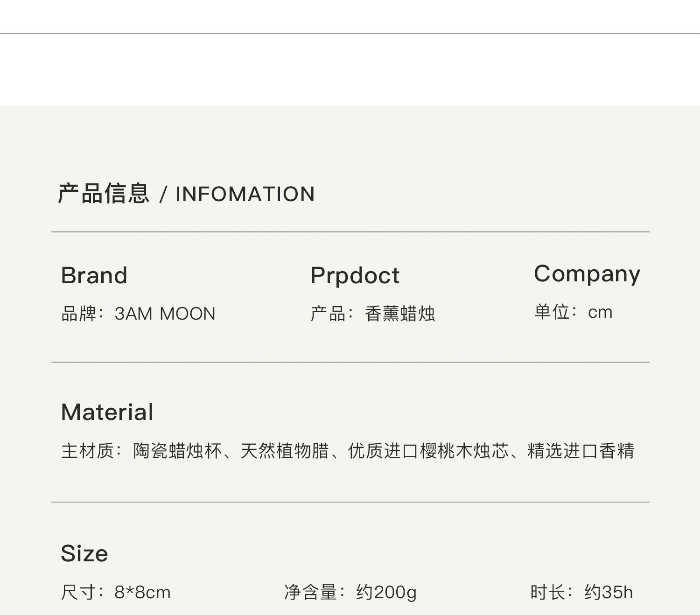The width and height of the screenshot is (700, 615).
Task: Select the Company heading
Action: [587, 274]
